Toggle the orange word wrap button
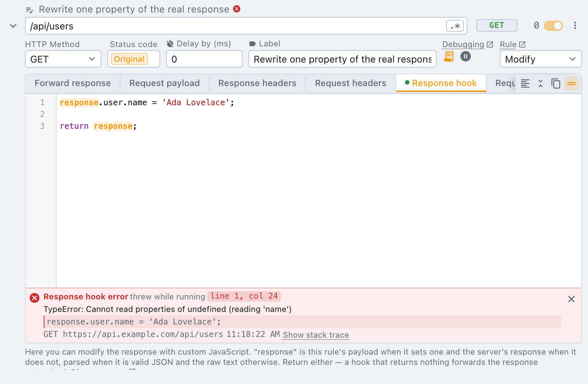The width and height of the screenshot is (588, 384). [571, 83]
